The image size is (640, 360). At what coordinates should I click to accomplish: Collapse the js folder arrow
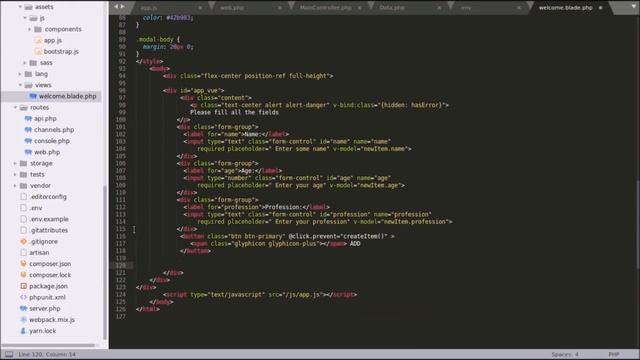pyautogui.click(x=25, y=18)
